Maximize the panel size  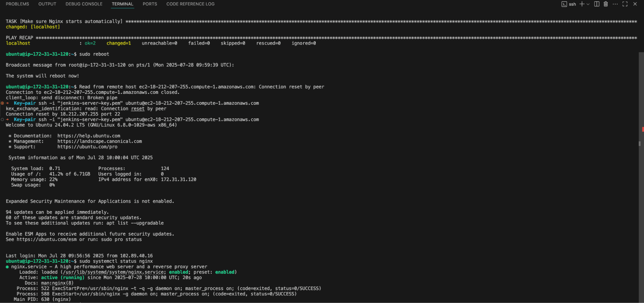[625, 4]
